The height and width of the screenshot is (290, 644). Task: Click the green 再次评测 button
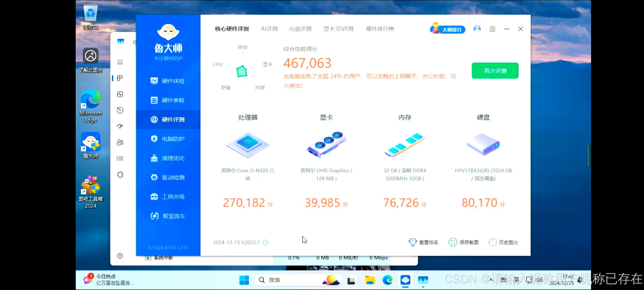(495, 71)
